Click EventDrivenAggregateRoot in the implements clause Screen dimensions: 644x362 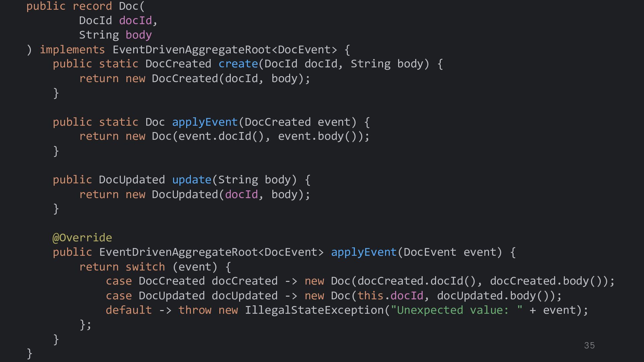(x=191, y=50)
